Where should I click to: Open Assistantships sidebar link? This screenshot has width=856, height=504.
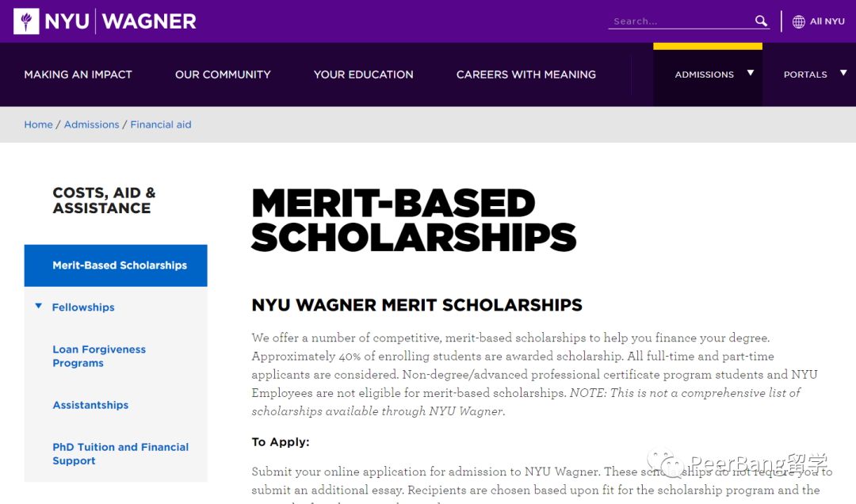click(x=90, y=405)
